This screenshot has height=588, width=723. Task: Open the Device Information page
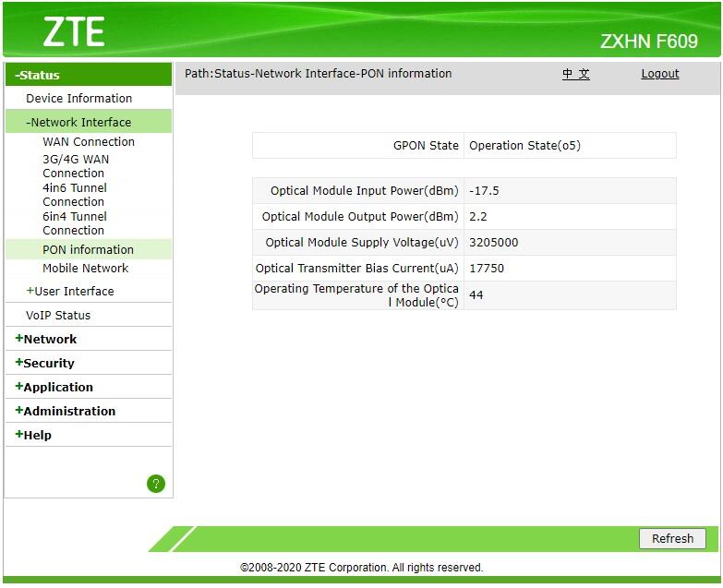(x=78, y=98)
